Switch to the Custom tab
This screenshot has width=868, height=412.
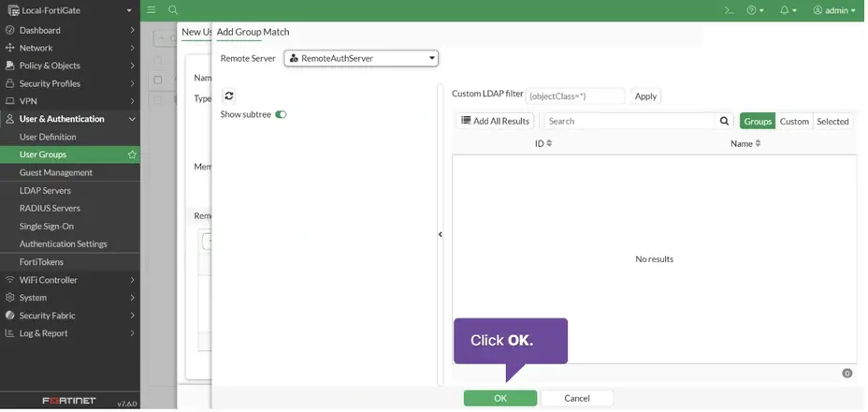click(x=794, y=121)
